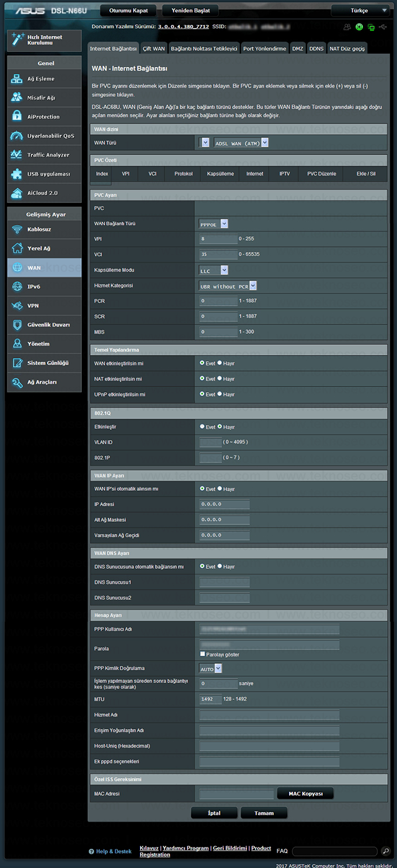397x868 pixels.
Task: Click the USB status icon
Action: click(x=382, y=27)
